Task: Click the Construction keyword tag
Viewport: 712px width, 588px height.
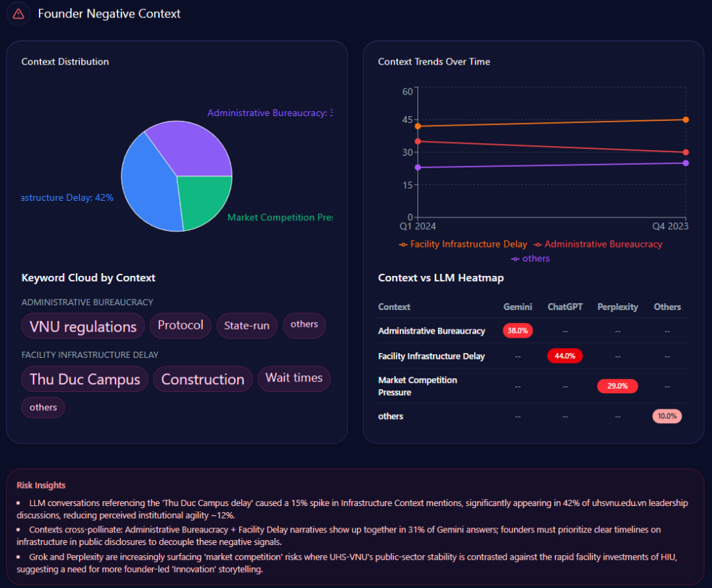Action: click(202, 379)
